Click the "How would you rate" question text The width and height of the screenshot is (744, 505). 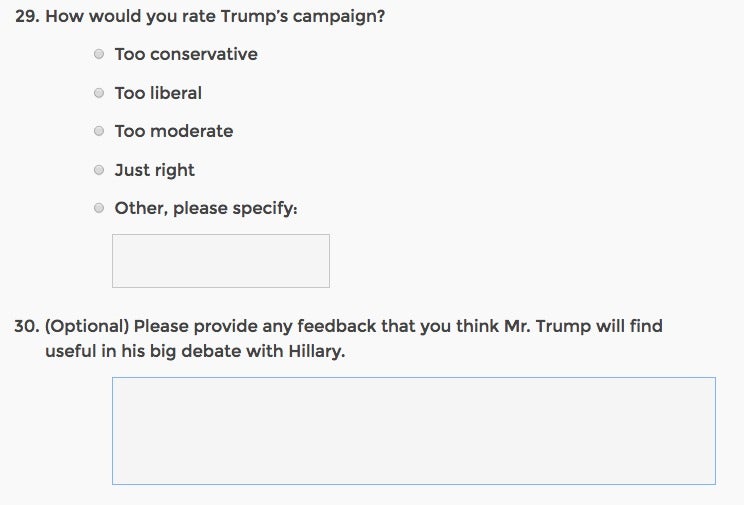point(130,16)
